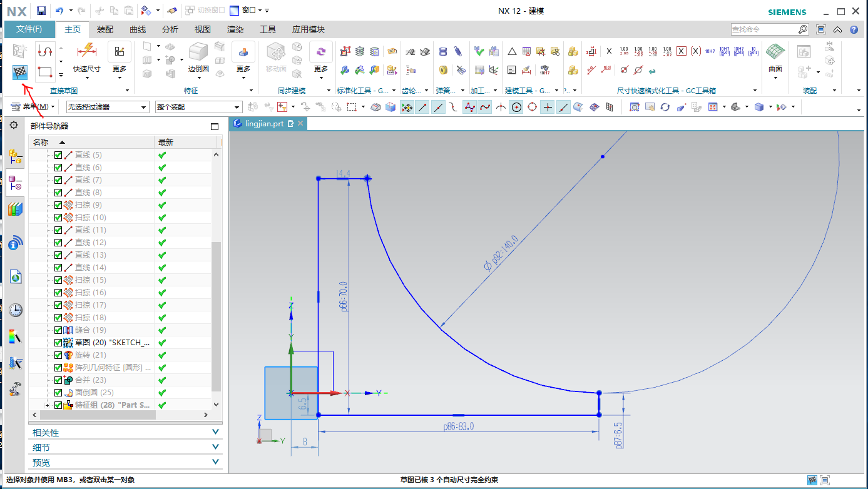
Task: Click the triangle icon in 建模工具 group
Action: pos(512,51)
